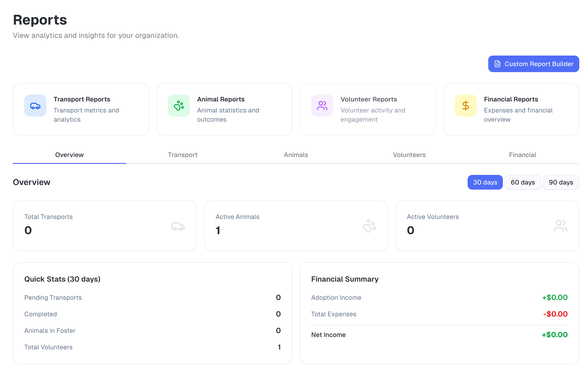Switch to the Animals tab
Image resolution: width=588 pixels, height=370 pixels.
pos(296,155)
